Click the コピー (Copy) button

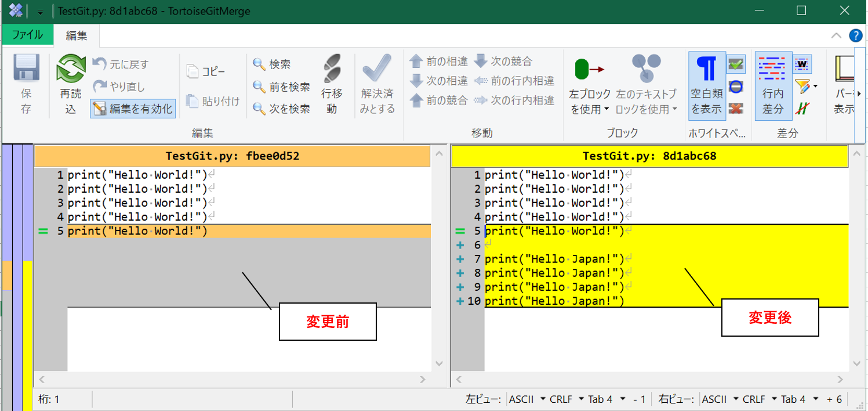206,71
